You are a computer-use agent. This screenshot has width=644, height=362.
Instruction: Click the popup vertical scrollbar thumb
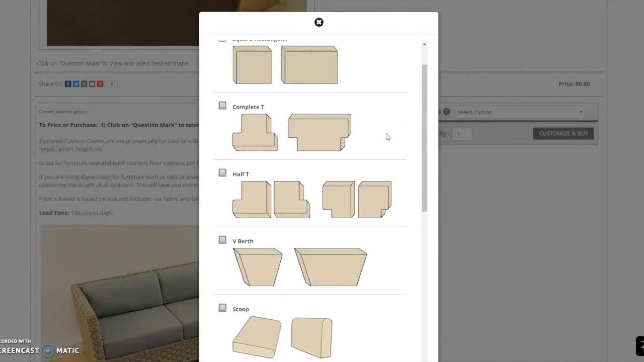(424, 138)
